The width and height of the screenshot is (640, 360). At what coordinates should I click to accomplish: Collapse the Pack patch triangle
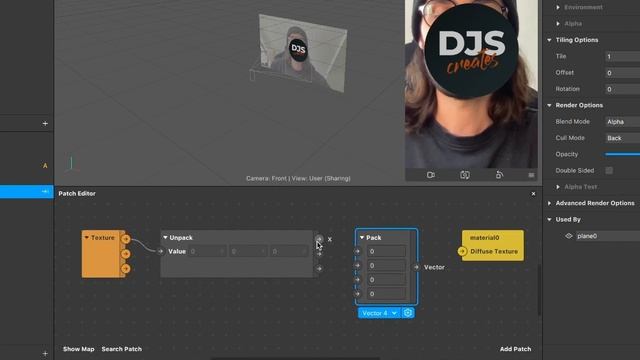(362, 238)
